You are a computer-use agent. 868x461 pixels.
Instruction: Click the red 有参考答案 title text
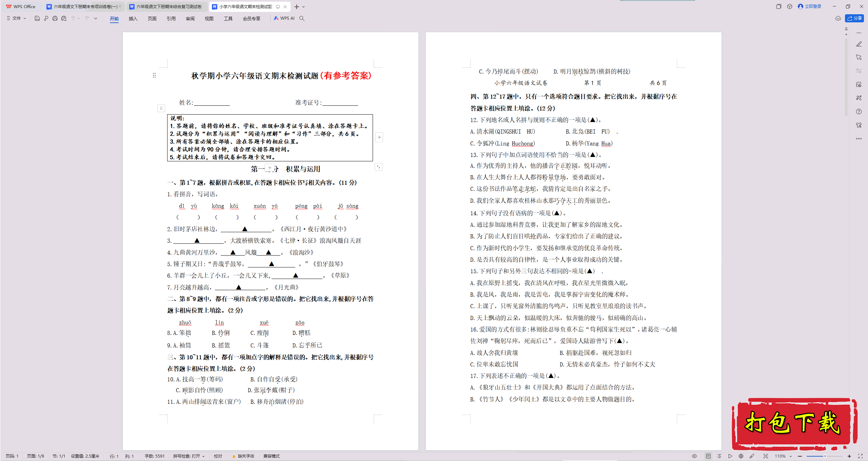tap(346, 76)
